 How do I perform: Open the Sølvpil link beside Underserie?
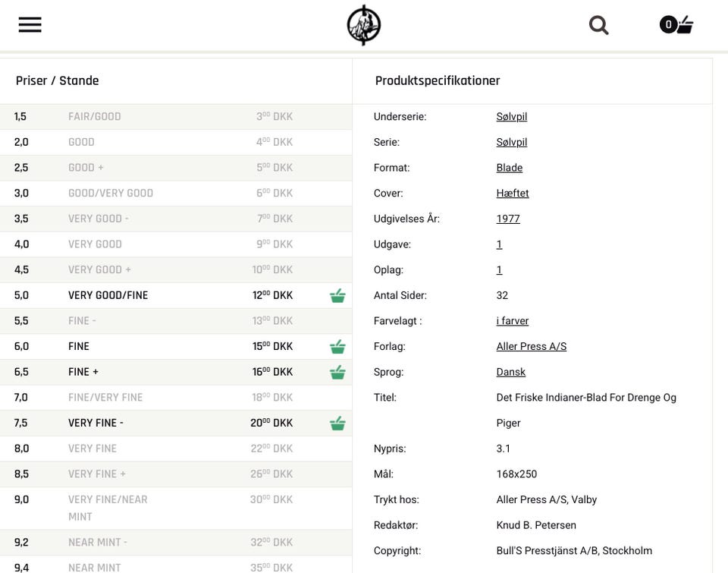point(512,117)
